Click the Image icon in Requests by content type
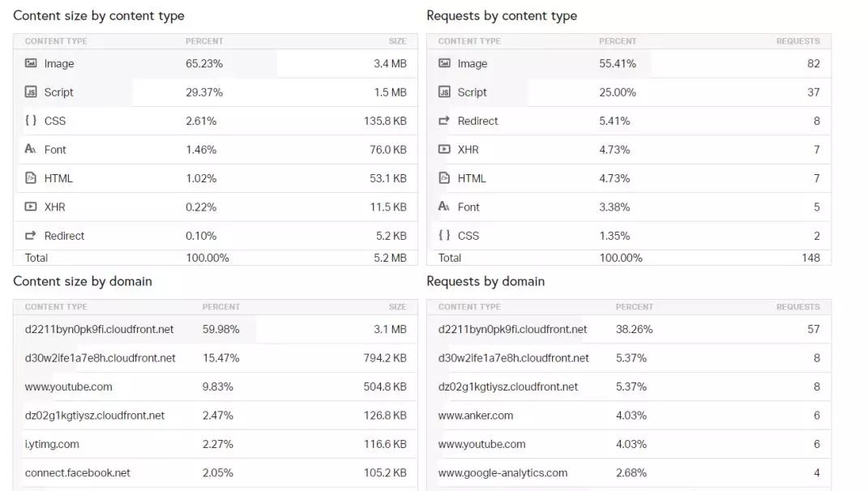The height and width of the screenshot is (491, 868). [444, 63]
